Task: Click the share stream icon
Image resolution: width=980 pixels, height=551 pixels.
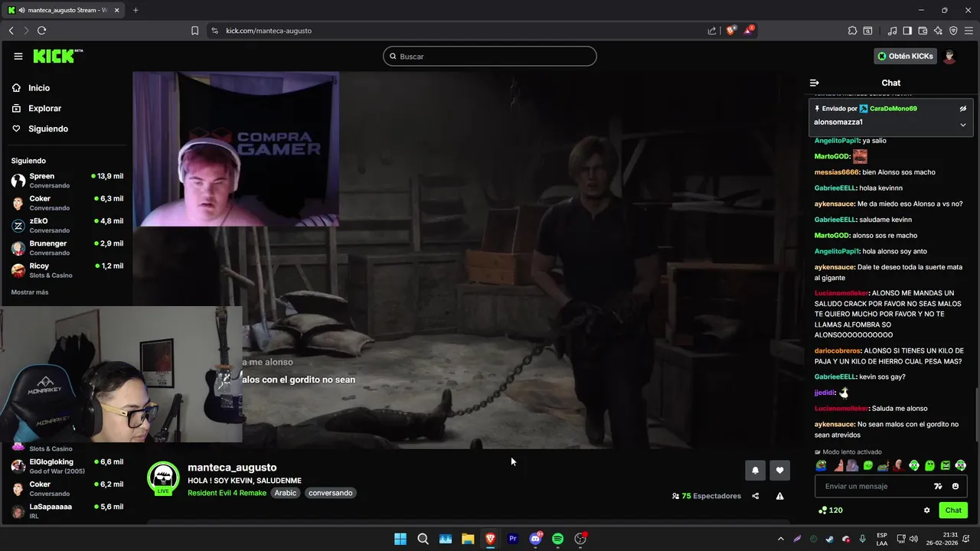Action: point(755,496)
